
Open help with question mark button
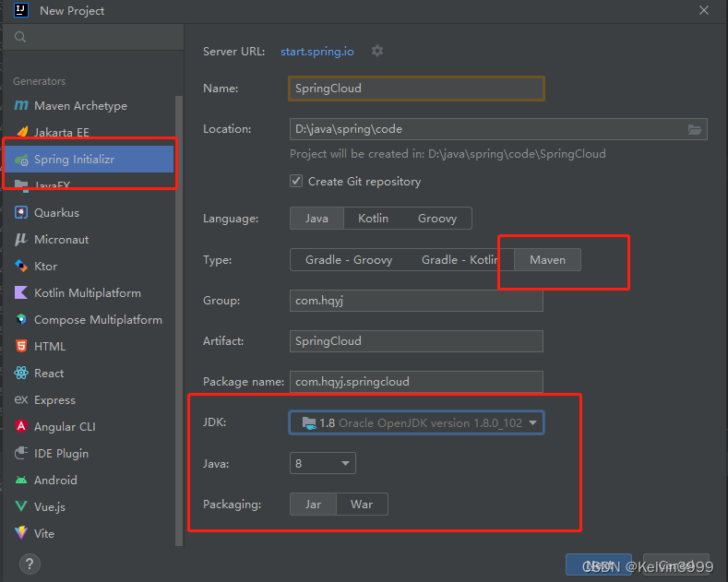coord(30,564)
